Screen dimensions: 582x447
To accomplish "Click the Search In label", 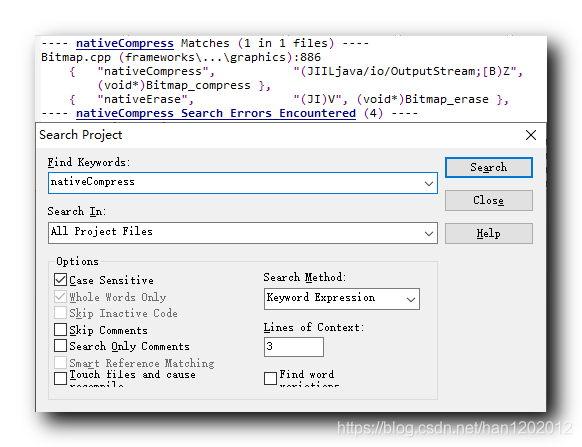I will (76, 211).
